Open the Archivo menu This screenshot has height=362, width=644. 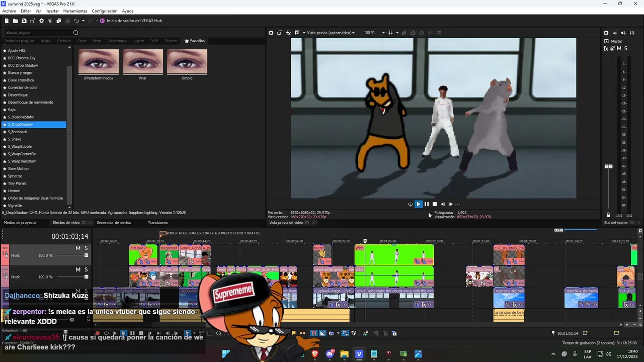9,11
